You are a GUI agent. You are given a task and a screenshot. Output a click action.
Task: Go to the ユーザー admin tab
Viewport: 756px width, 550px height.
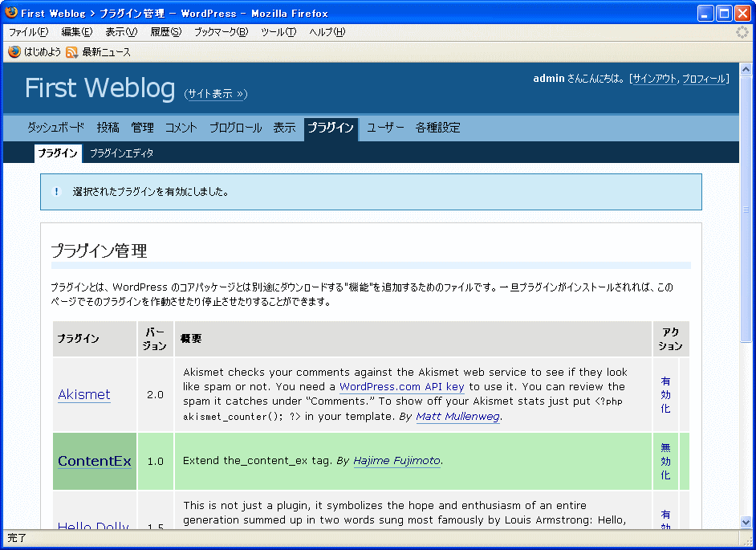tap(385, 128)
